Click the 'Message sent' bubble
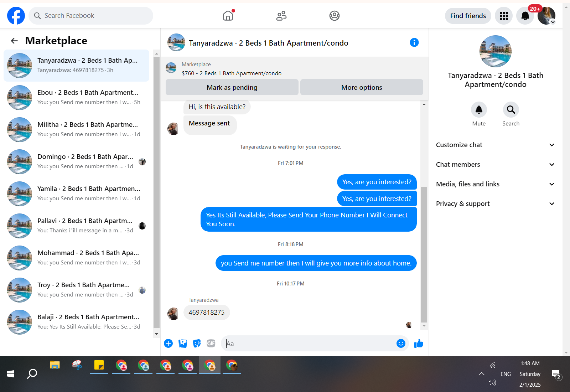Viewport: 570px width, 392px height. click(210, 125)
